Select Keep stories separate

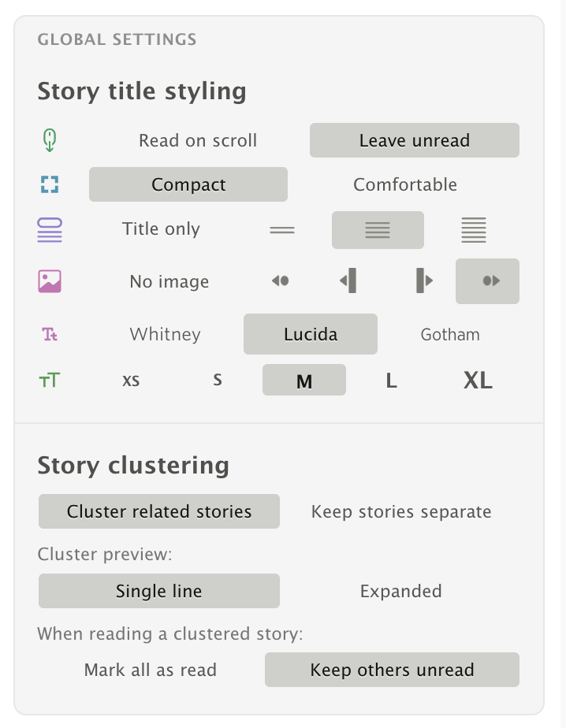400,511
